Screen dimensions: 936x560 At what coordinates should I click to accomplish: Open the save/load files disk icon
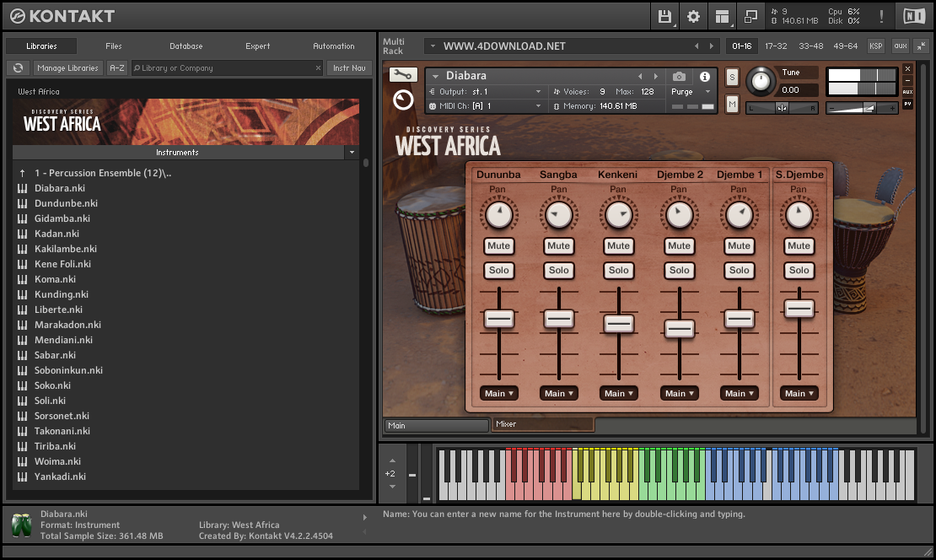point(664,16)
